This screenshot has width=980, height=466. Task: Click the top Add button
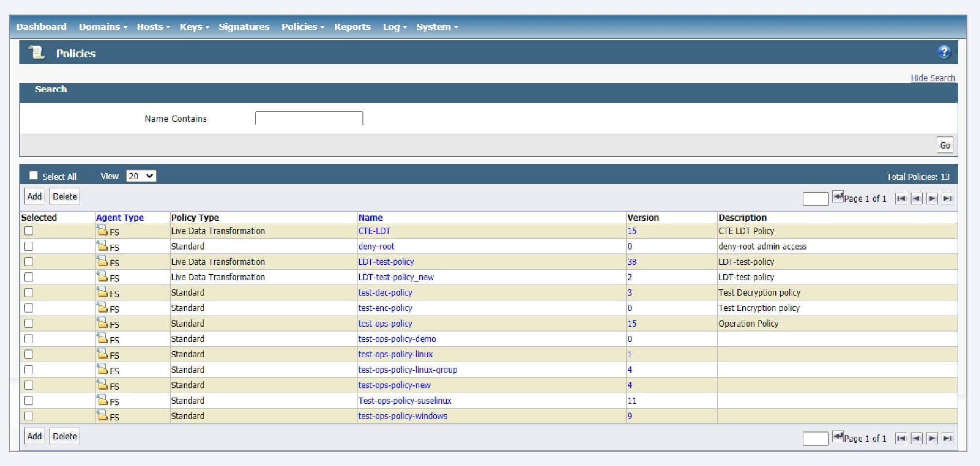point(34,197)
